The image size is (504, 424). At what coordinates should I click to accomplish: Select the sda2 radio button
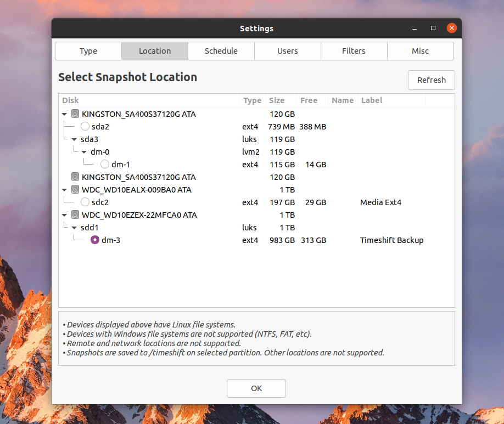point(85,127)
